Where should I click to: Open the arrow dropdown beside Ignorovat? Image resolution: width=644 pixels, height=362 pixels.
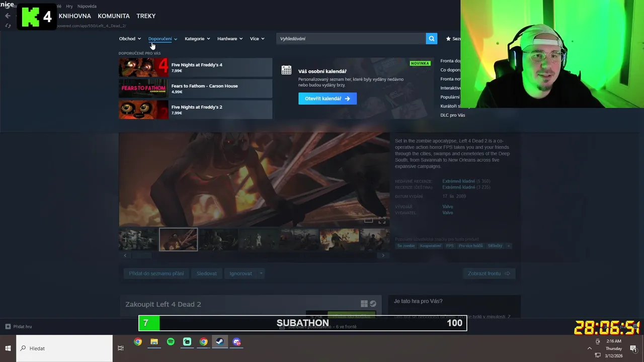click(x=261, y=274)
